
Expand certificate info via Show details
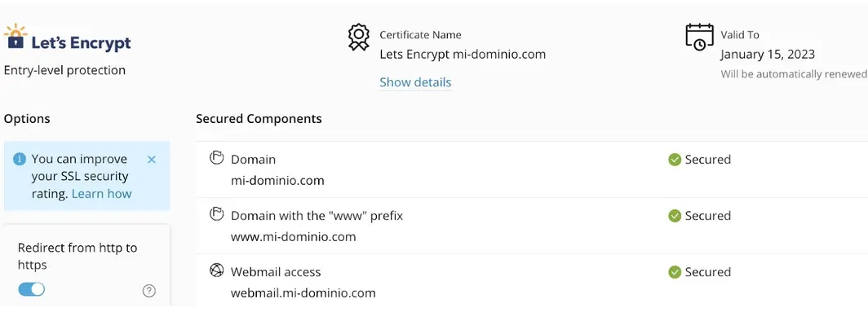click(x=415, y=82)
